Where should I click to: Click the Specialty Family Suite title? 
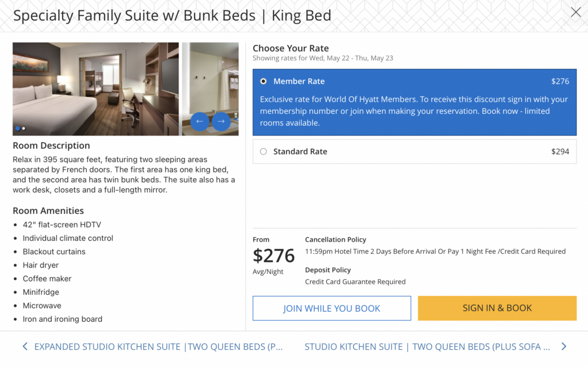click(x=172, y=16)
